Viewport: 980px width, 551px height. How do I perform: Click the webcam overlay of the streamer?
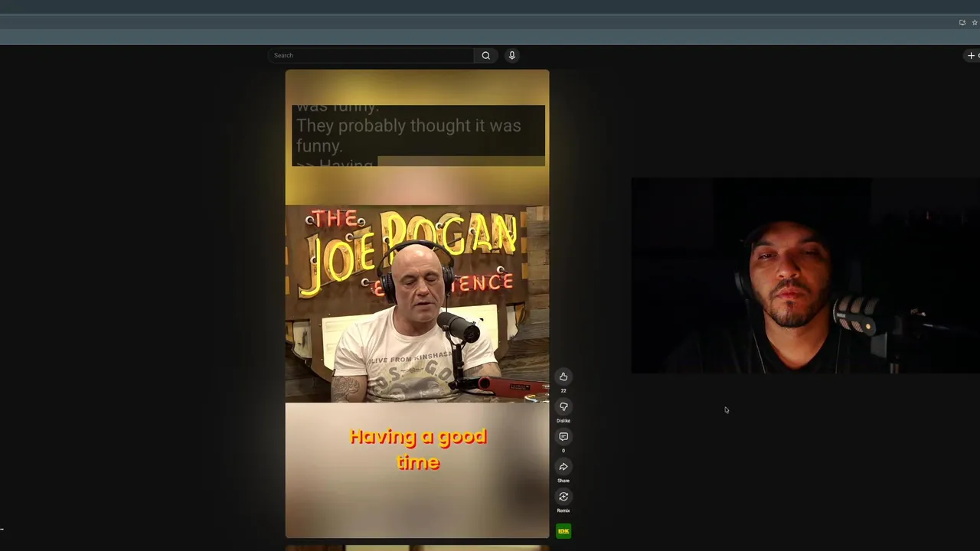805,275
